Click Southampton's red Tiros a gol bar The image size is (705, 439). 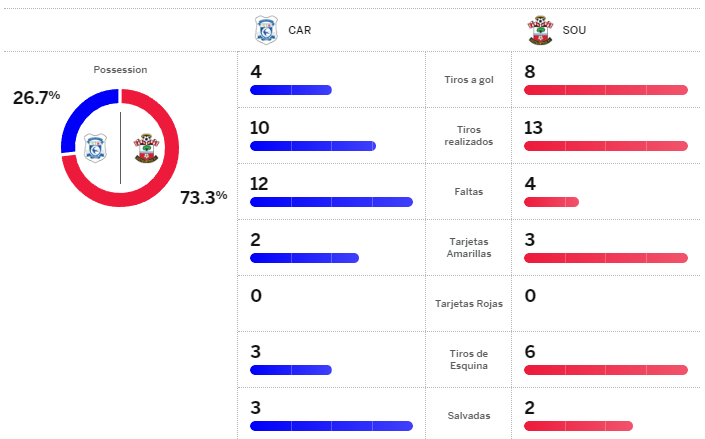click(x=606, y=90)
